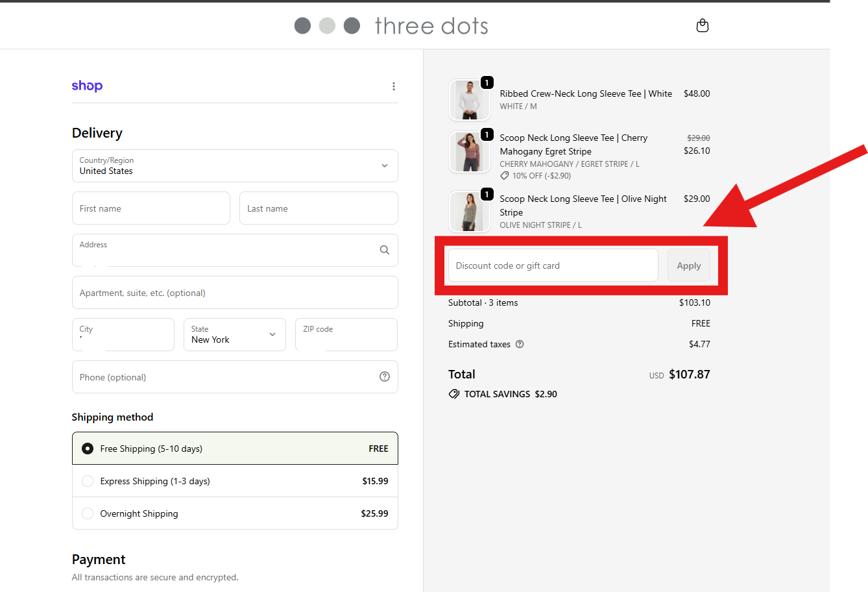Expand the Country/Region dropdown

235,166
